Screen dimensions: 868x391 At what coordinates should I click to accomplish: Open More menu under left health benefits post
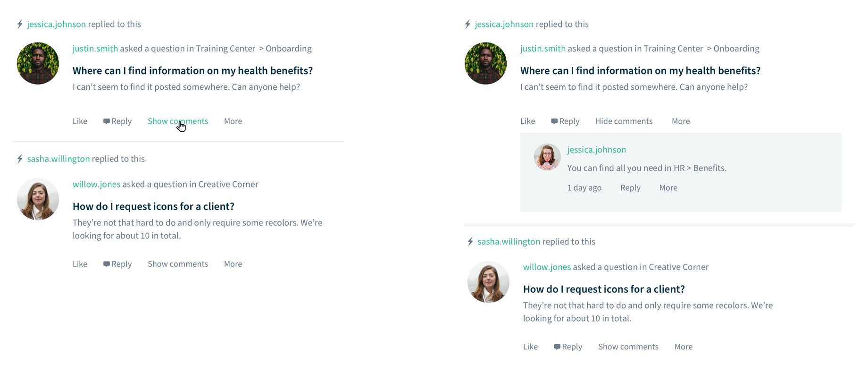tap(233, 121)
